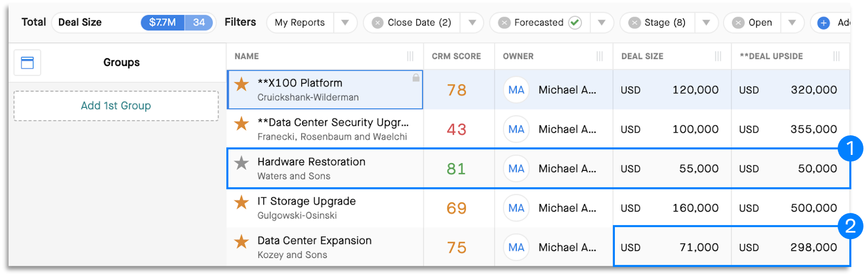Sort by DEAL SIZE column header
Screen dimensions: 868x276
point(642,57)
